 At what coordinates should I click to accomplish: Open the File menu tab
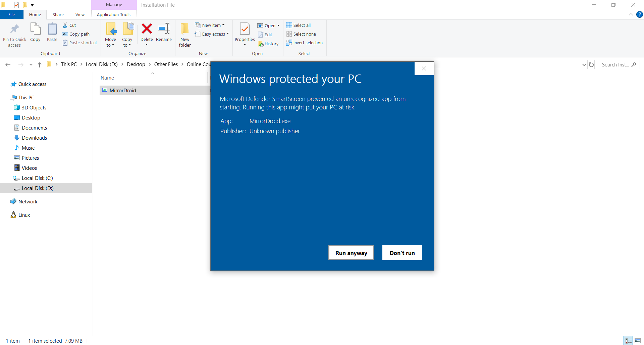point(12,14)
